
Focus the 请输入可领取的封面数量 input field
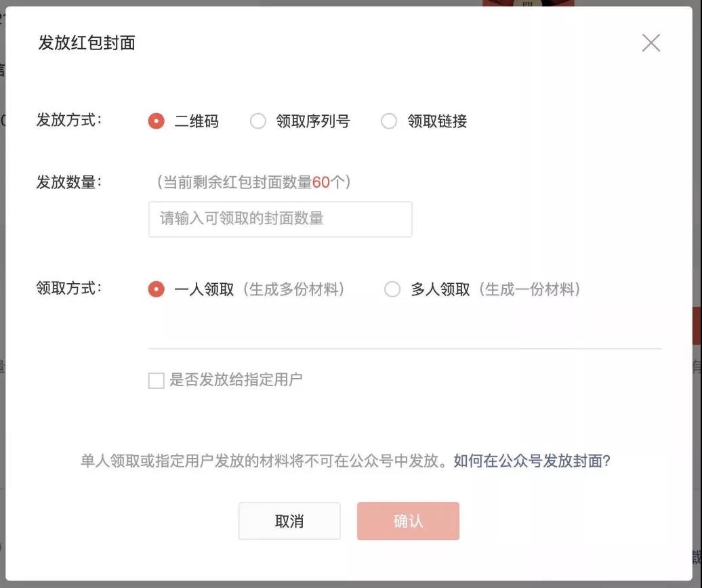[x=280, y=219]
